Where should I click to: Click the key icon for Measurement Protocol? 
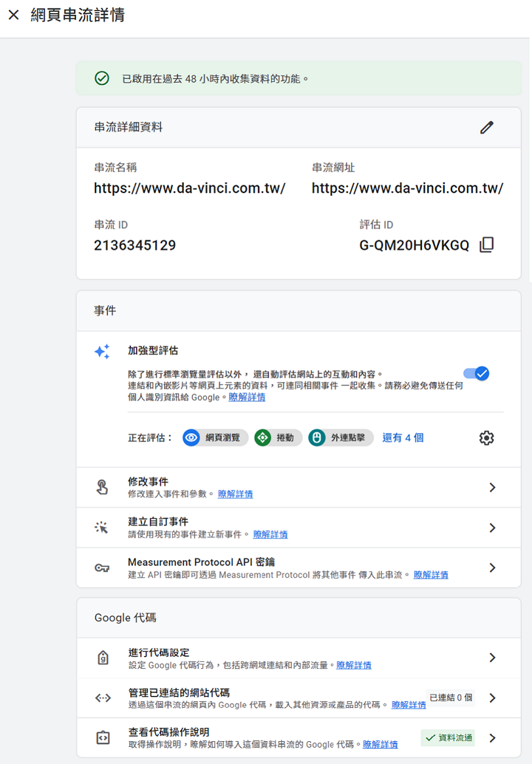[102, 567]
